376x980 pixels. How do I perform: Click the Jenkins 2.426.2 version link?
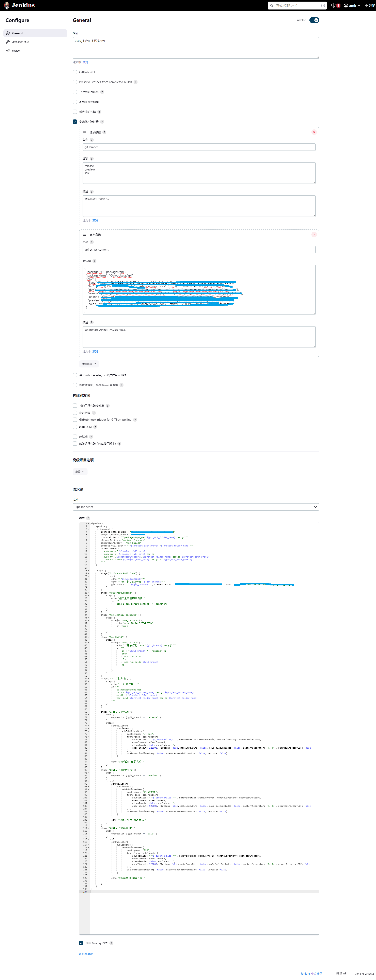click(365, 973)
